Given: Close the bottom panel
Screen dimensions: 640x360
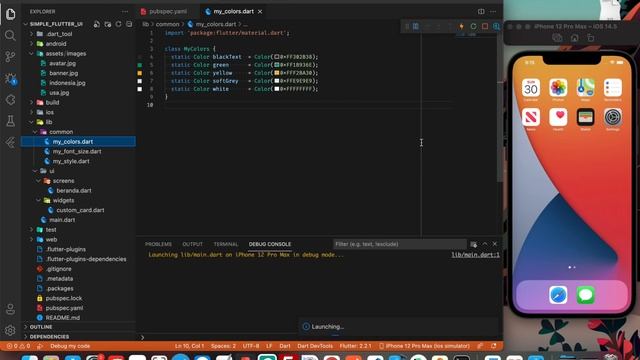Looking at the screenshot, I should 495,244.
